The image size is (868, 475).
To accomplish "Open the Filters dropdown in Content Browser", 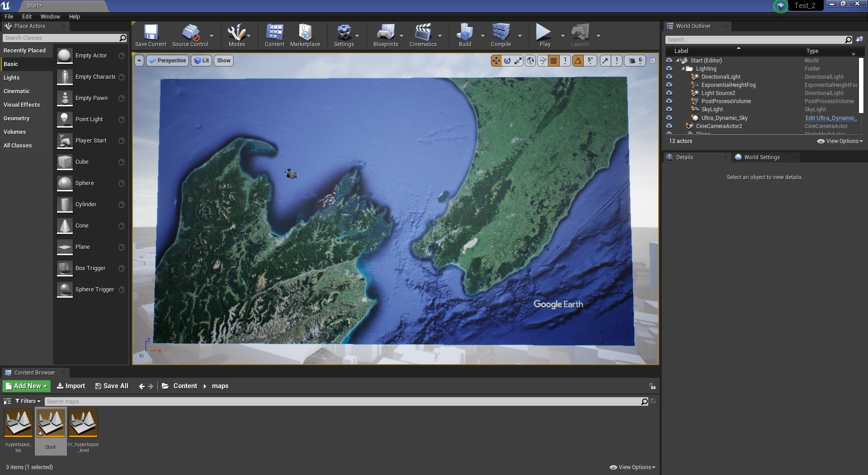I will pos(28,401).
